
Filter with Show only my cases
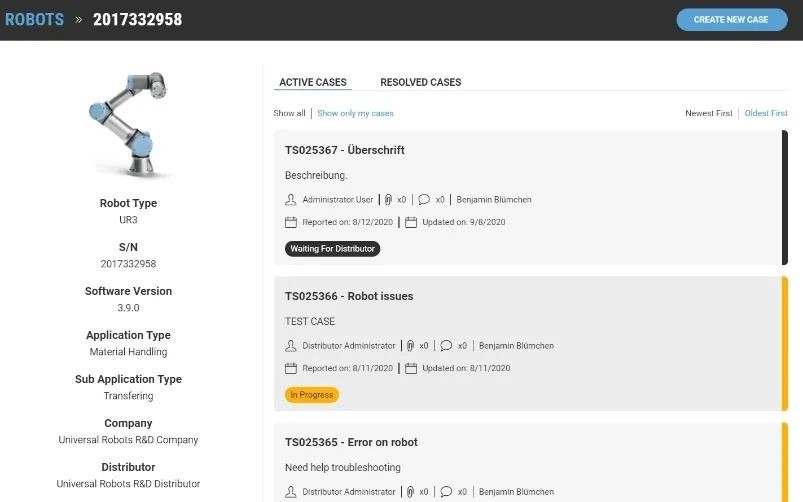[x=355, y=113]
